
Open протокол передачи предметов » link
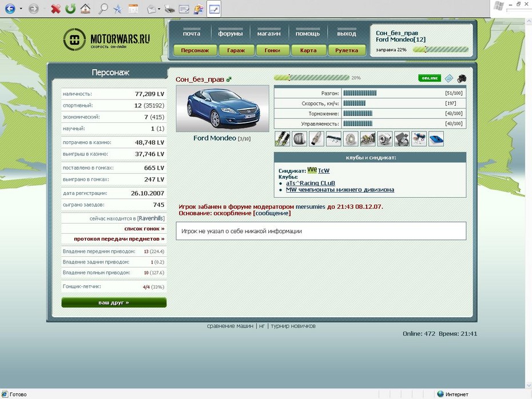[x=119, y=238]
